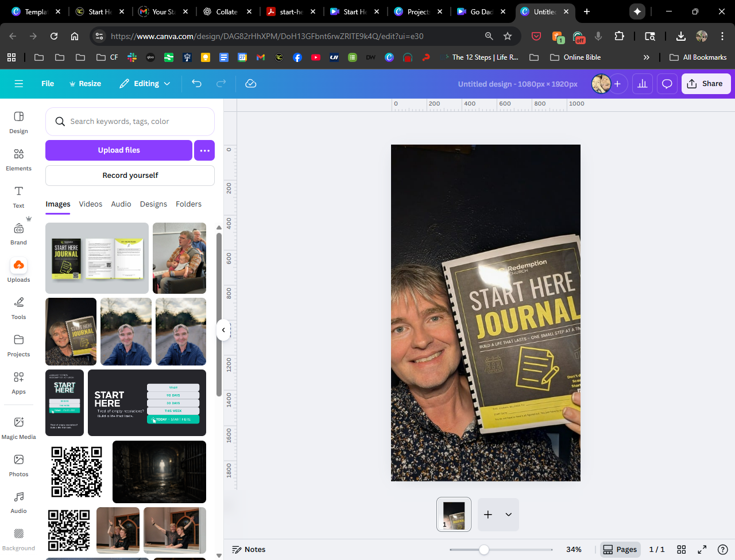Click the cloud save status icon
Image resolution: width=735 pixels, height=560 pixels.
point(250,84)
